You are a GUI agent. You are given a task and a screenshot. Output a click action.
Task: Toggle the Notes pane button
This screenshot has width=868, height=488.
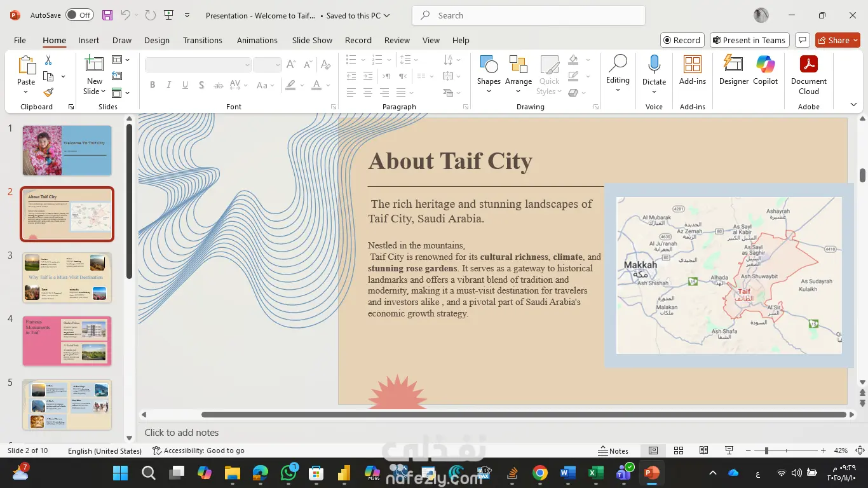coord(613,451)
